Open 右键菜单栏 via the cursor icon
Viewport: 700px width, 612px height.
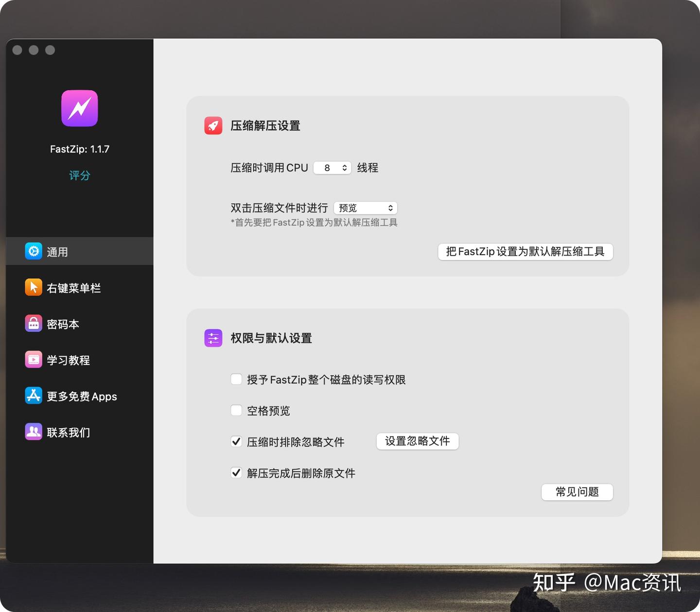click(x=33, y=287)
